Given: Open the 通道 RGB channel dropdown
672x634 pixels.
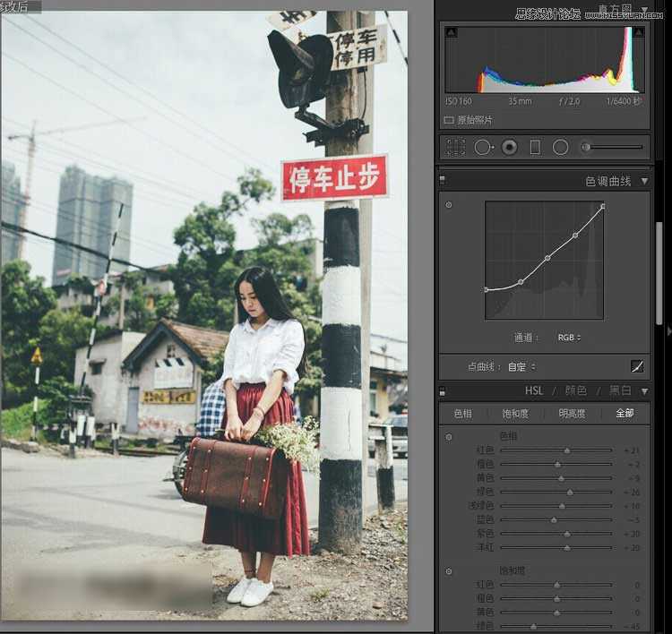Looking at the screenshot, I should coord(569,338).
